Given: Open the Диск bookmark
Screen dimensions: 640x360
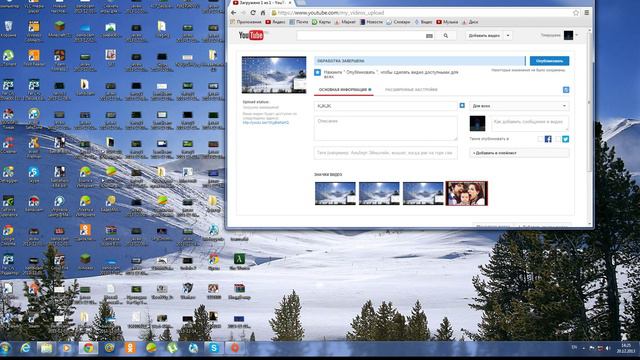Looking at the screenshot, I should pos(470,22).
